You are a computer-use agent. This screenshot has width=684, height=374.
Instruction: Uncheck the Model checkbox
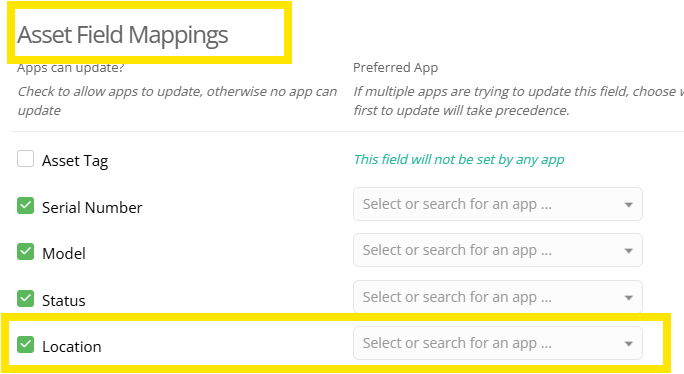coord(25,252)
